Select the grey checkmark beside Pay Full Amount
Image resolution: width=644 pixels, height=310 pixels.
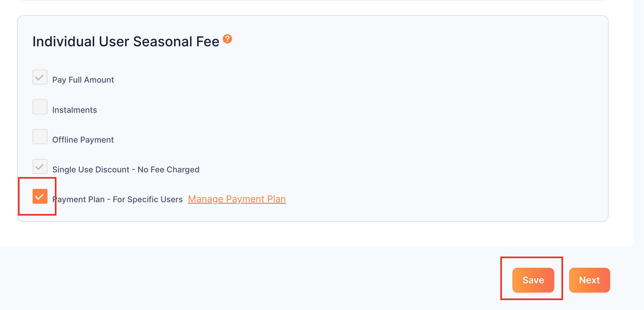click(40, 77)
